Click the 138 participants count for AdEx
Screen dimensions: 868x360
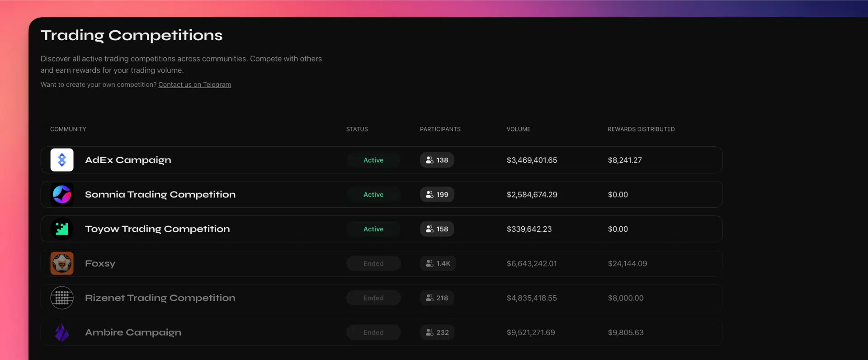click(442, 160)
